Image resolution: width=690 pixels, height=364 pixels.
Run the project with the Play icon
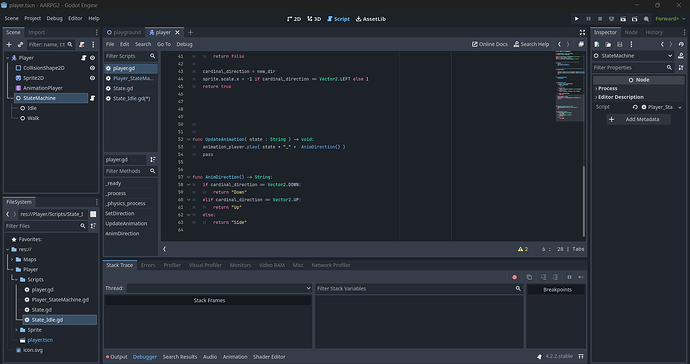coord(576,19)
